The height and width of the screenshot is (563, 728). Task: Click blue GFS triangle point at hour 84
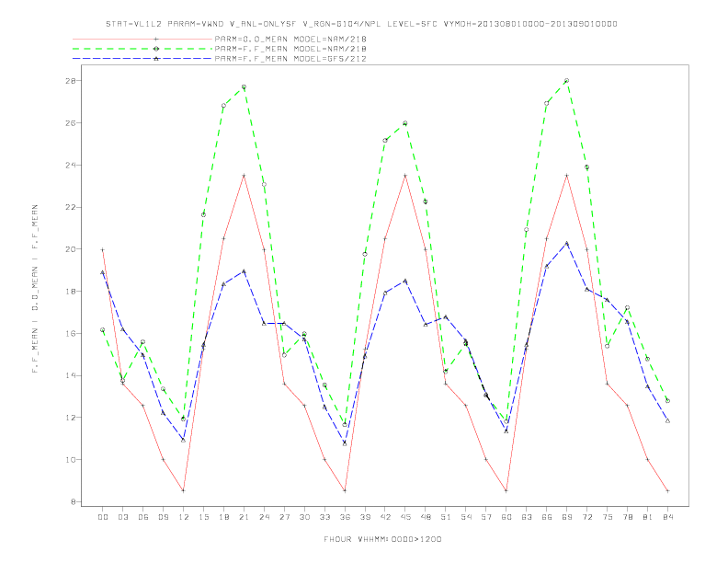click(x=667, y=420)
